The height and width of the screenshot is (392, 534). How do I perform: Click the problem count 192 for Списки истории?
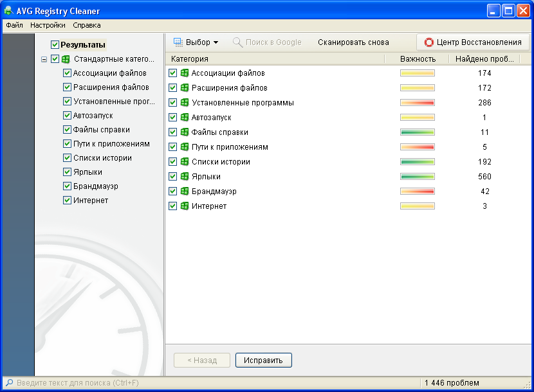(484, 162)
